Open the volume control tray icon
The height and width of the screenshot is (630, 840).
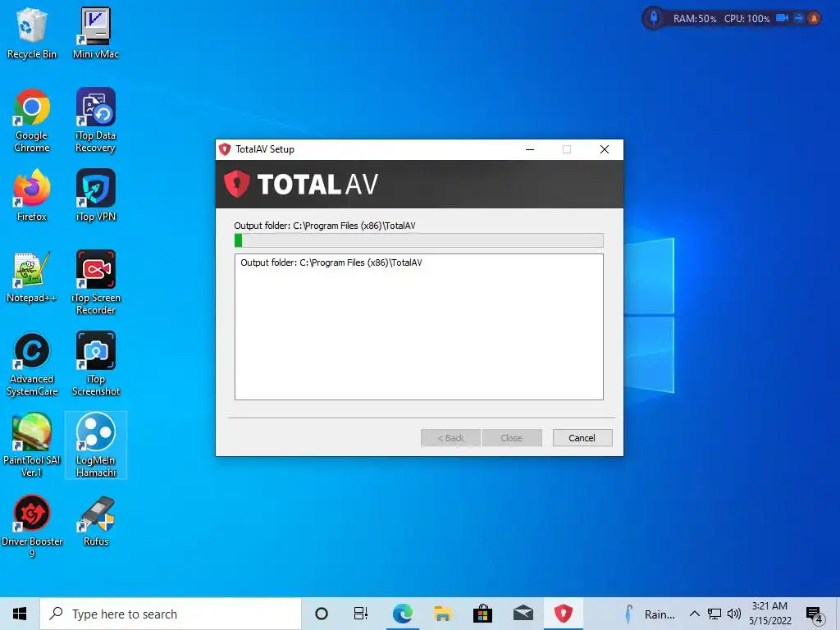[734, 614]
